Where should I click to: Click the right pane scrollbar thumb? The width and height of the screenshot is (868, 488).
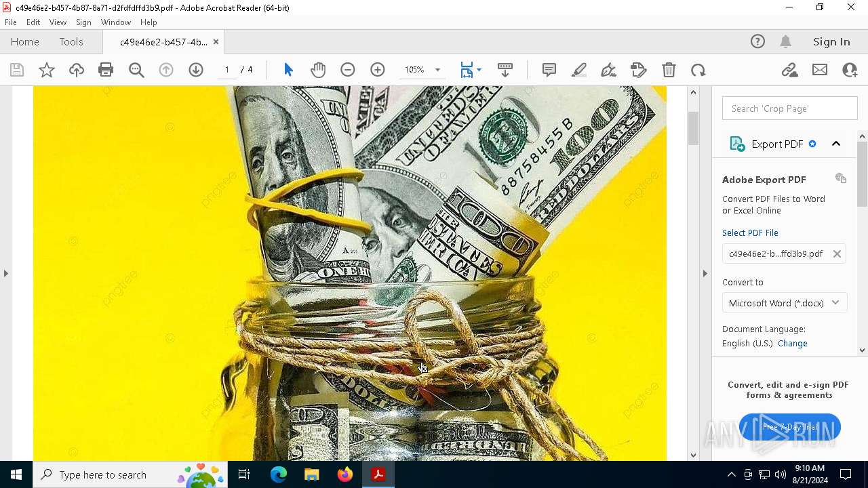click(x=862, y=174)
